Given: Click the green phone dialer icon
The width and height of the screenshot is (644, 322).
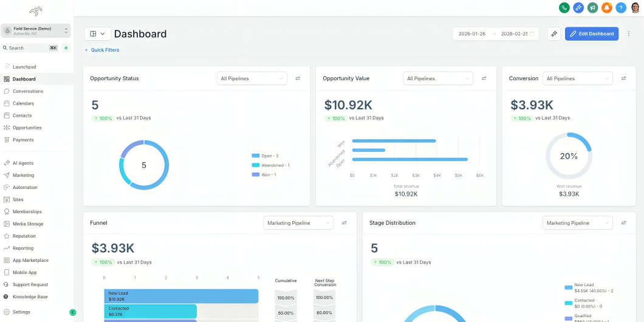Looking at the screenshot, I should 564,7.
